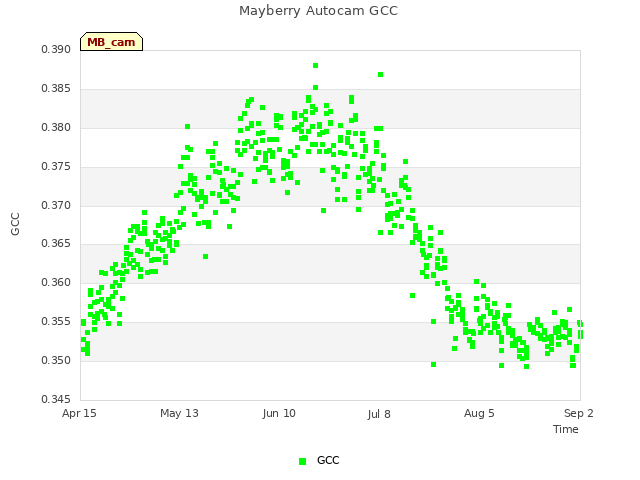Click the 0.350 y-axis value
This screenshot has width=640, height=480.
pos(56,360)
